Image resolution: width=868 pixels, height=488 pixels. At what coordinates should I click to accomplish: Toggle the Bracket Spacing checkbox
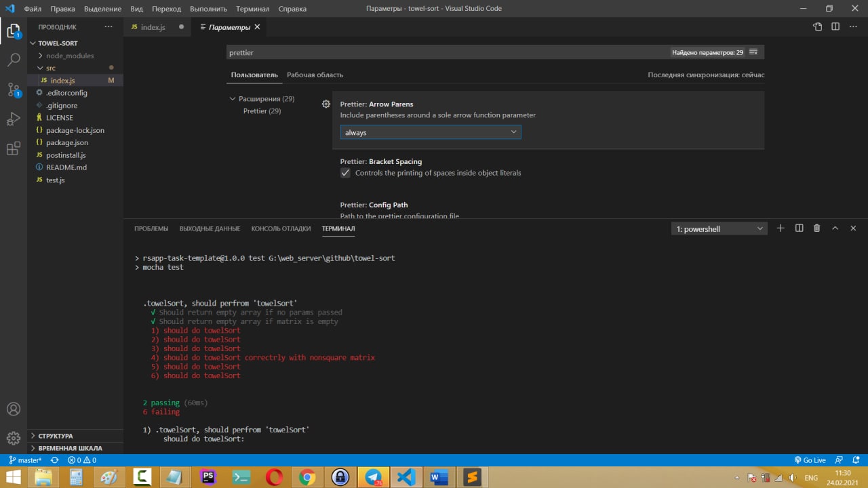click(x=345, y=173)
